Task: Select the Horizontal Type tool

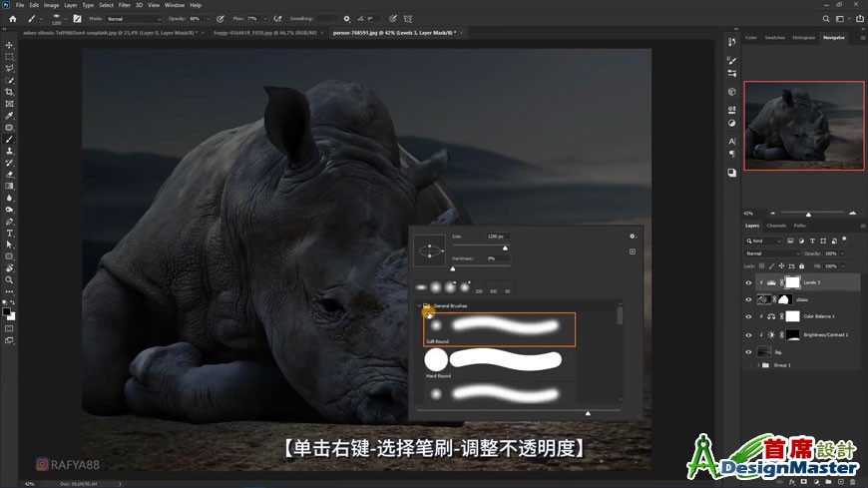Action: point(9,234)
